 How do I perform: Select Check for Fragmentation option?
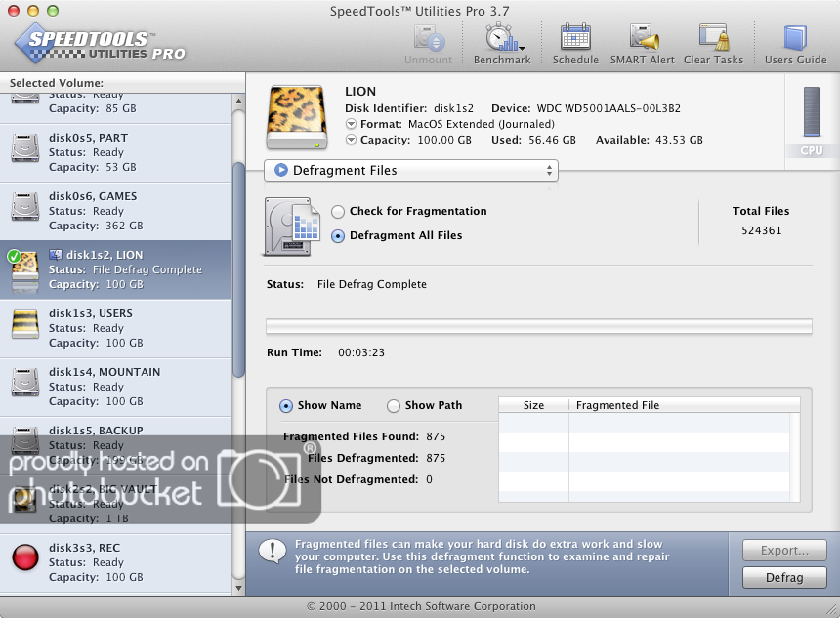point(338,212)
